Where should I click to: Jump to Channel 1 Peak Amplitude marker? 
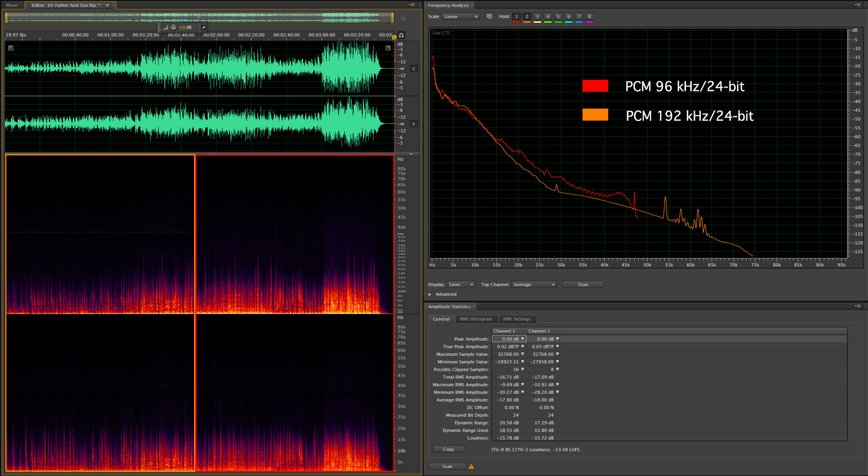(x=522, y=339)
